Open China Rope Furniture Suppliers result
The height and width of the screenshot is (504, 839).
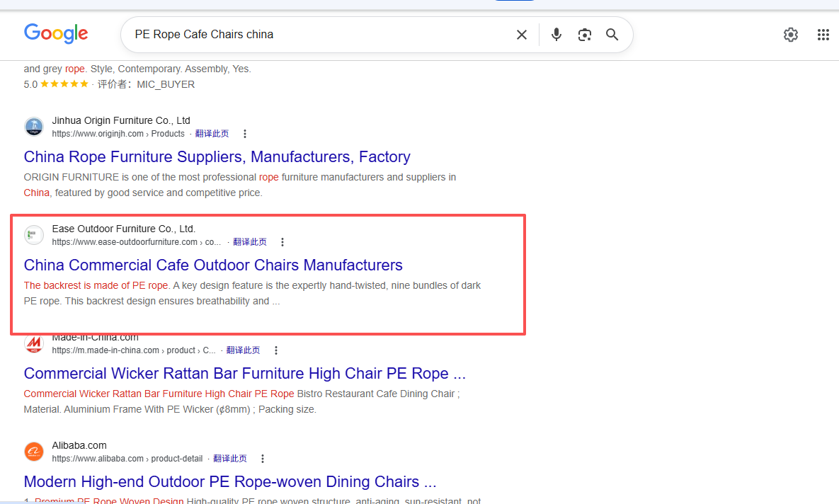click(x=217, y=156)
